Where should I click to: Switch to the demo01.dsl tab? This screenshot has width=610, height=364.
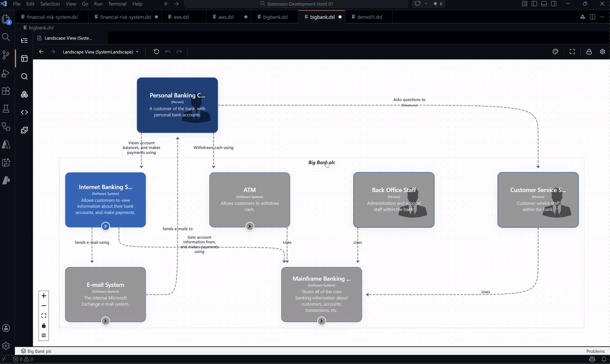pyautogui.click(x=369, y=17)
